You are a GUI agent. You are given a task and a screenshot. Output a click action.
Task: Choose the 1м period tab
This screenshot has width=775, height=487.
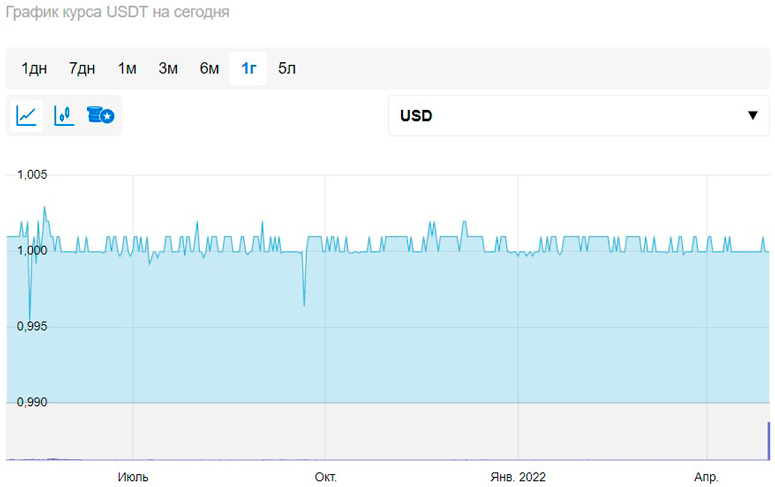pyautogui.click(x=127, y=68)
